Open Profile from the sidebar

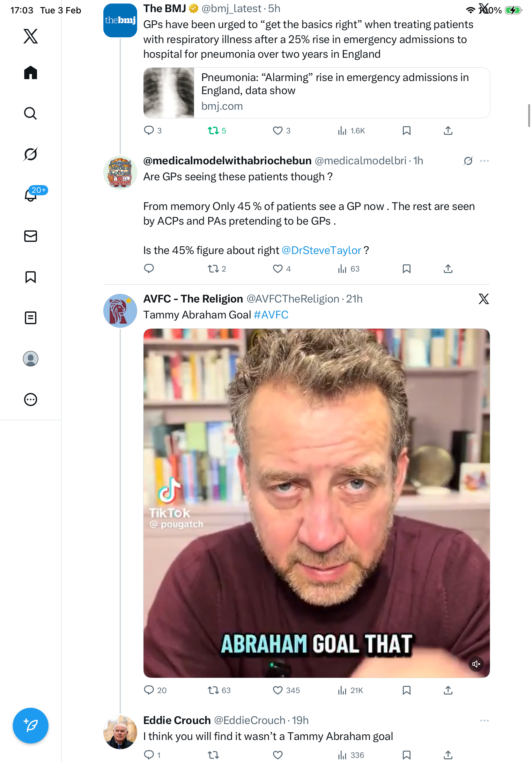pos(31,358)
